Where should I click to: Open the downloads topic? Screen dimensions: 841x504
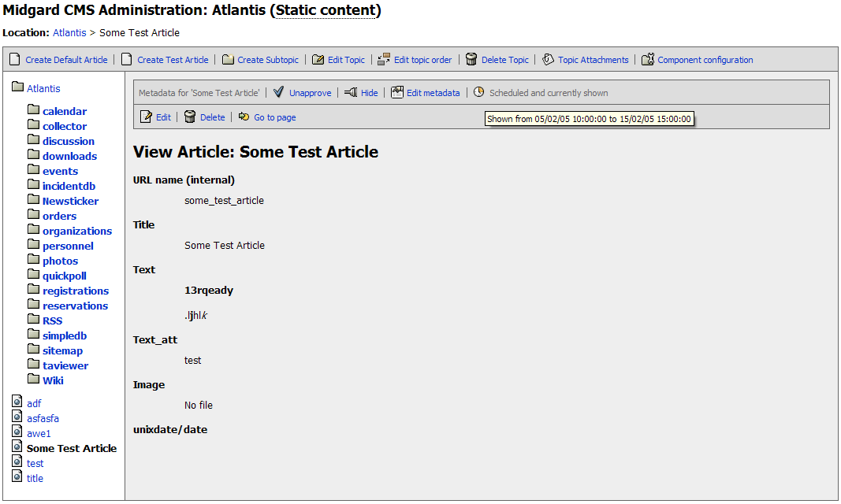69,157
